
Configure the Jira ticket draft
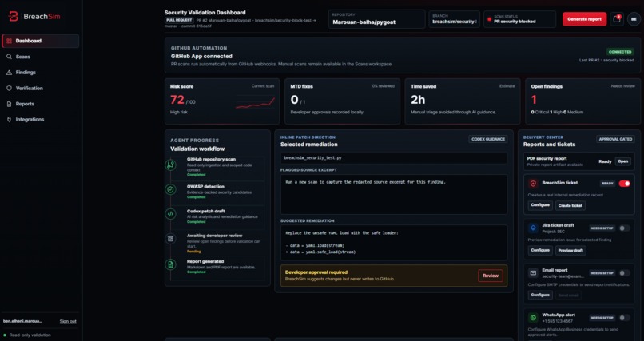(x=540, y=250)
